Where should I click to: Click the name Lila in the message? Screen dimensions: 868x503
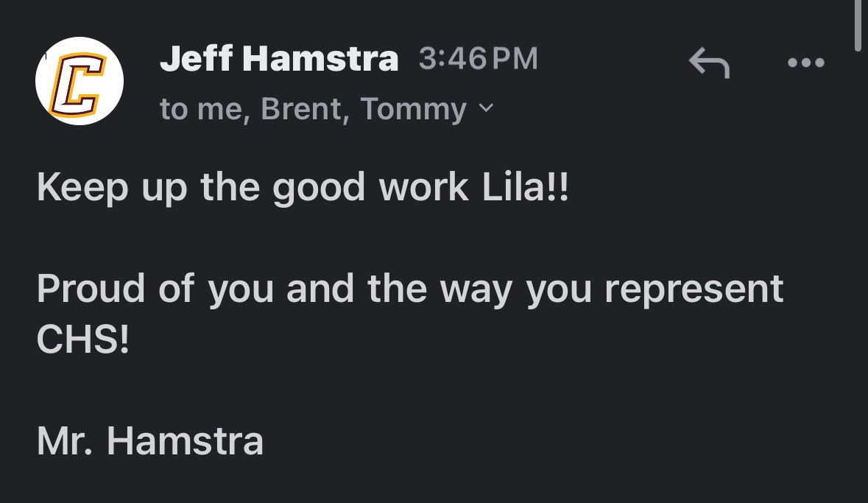tap(515, 187)
